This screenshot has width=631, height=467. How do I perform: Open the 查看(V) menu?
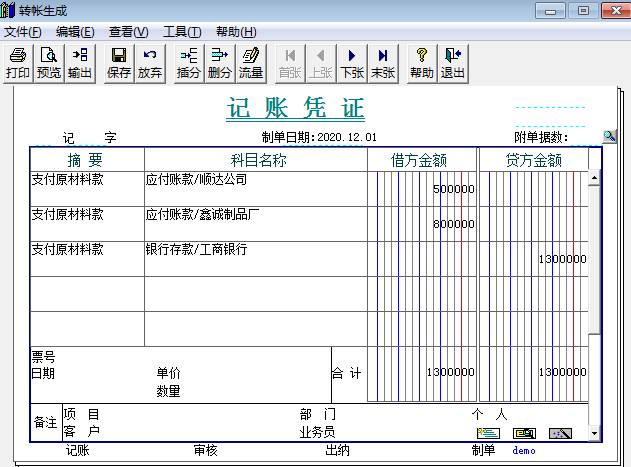click(x=128, y=32)
